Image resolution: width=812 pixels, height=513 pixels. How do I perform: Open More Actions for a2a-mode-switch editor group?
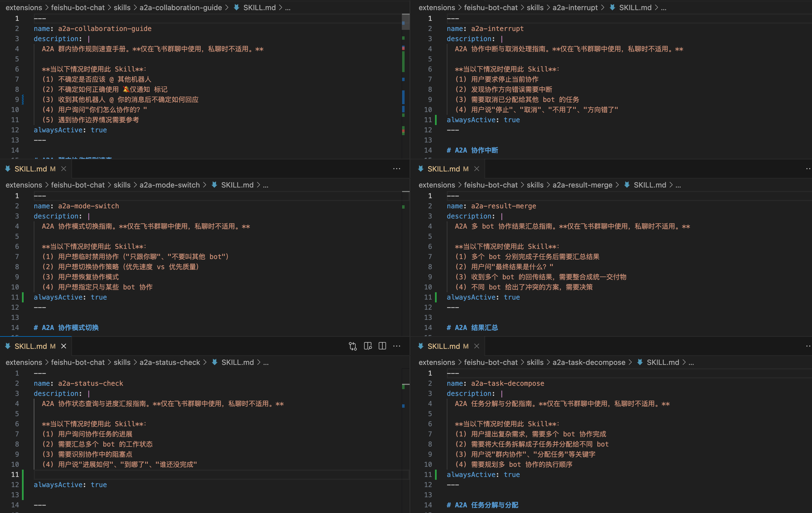tap(396, 169)
